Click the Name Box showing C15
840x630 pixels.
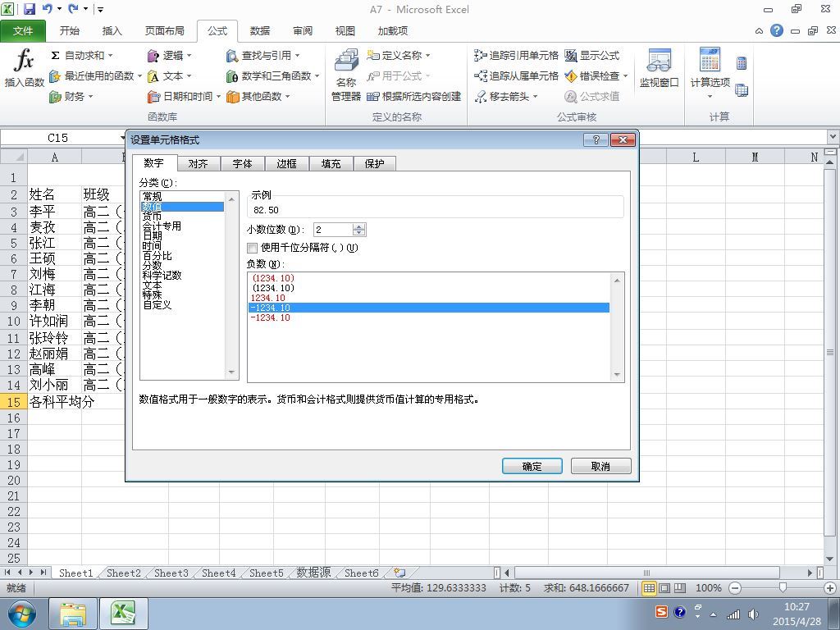point(58,138)
